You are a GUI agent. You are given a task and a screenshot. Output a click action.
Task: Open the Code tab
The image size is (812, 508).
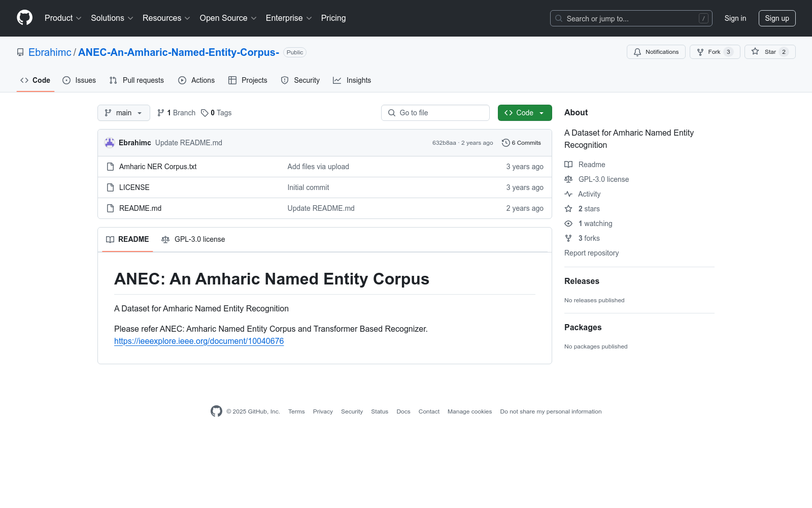[x=36, y=80]
